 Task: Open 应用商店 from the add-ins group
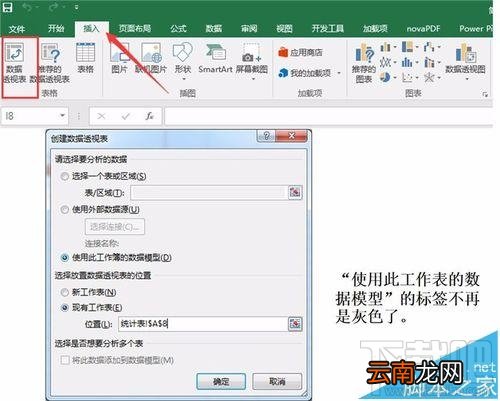(300, 52)
